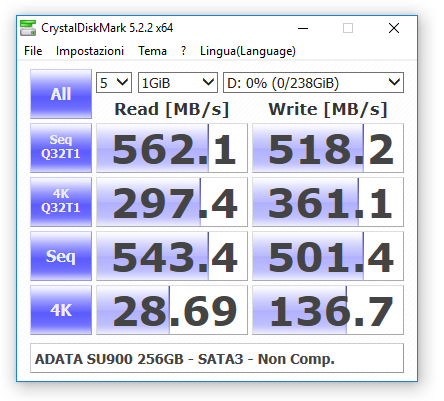
Task: Close the CrystalDiskMark window
Action: pos(394,28)
